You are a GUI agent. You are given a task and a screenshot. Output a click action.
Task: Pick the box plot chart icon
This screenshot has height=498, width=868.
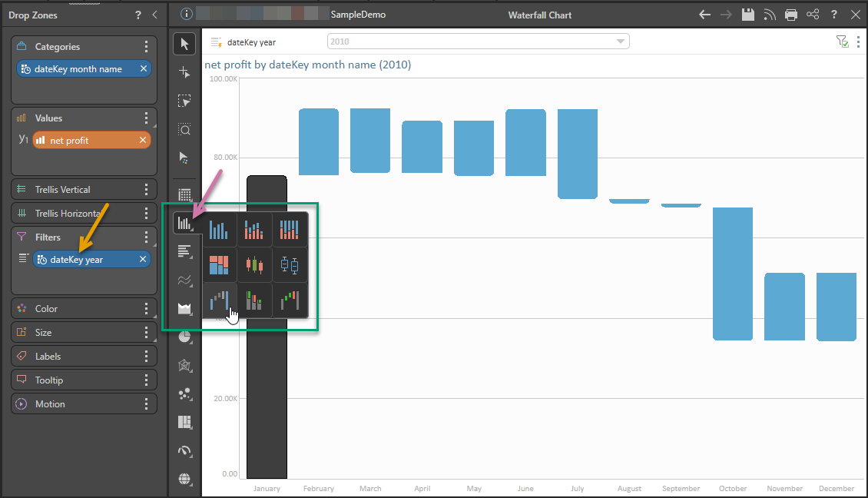point(290,265)
